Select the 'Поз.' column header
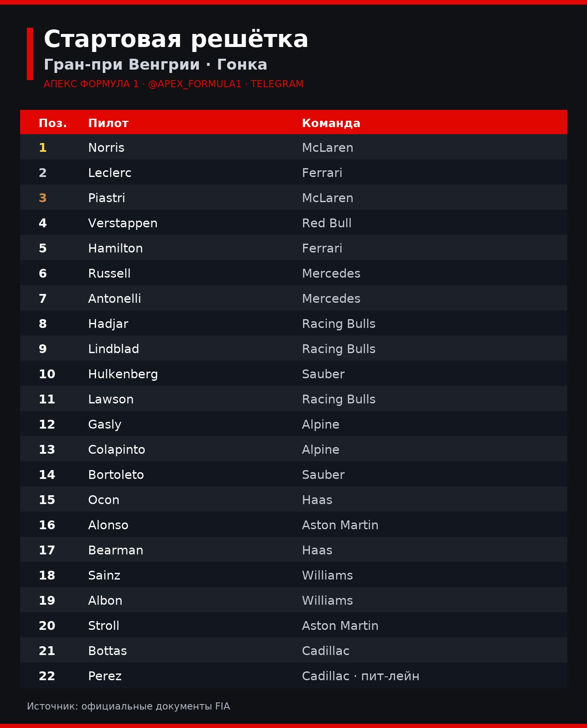 click(x=53, y=123)
